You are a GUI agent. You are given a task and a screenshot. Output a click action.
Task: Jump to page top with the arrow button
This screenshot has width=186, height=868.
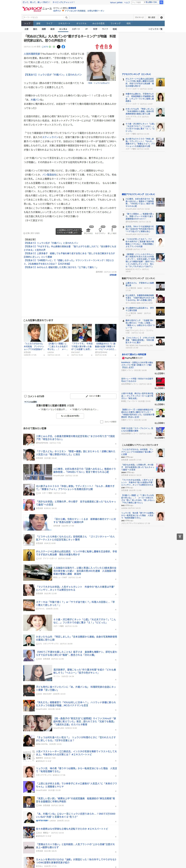[x=180, y=536]
